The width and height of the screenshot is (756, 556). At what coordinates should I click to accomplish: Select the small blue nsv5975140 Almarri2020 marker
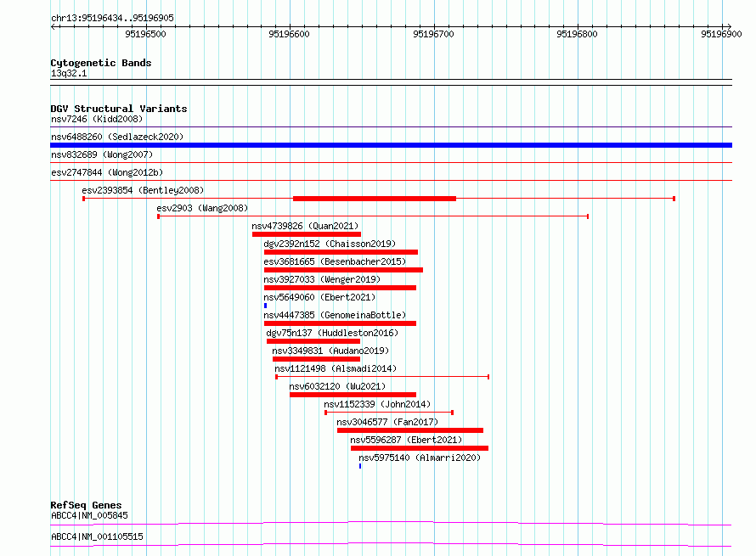tap(360, 466)
